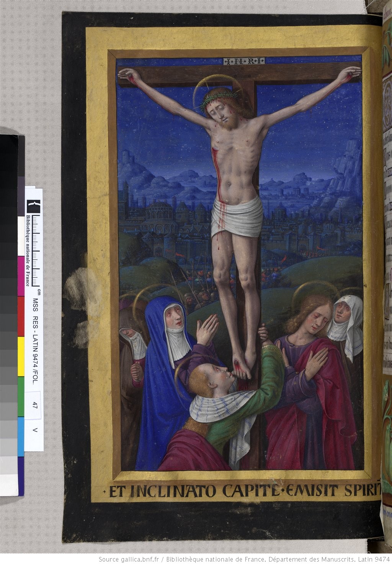
Task: Click the magenta patch on the color chart
Action: pos(21,276)
